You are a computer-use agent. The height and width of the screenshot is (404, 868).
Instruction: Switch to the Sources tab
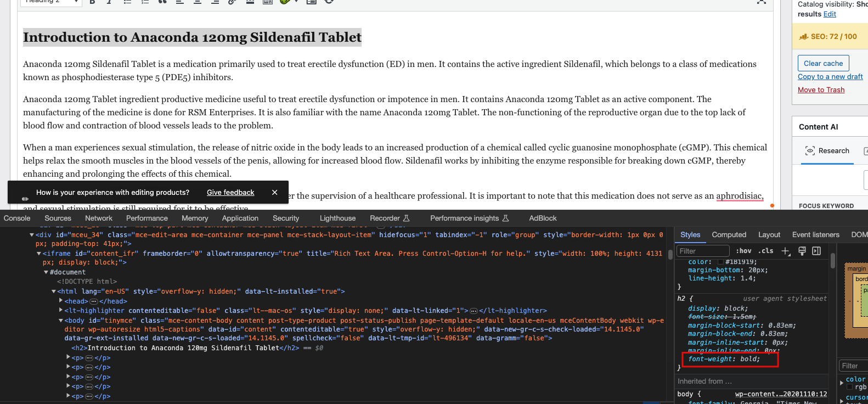tap(58, 218)
